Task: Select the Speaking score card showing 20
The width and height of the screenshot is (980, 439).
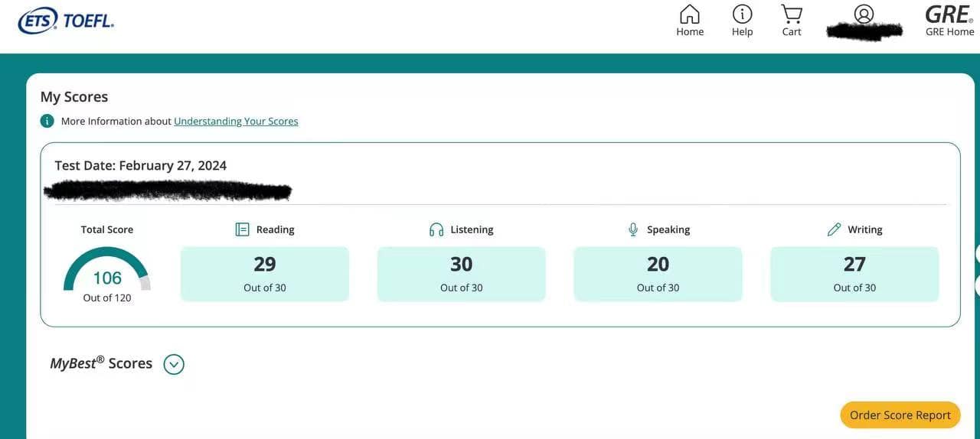Action: [x=658, y=274]
